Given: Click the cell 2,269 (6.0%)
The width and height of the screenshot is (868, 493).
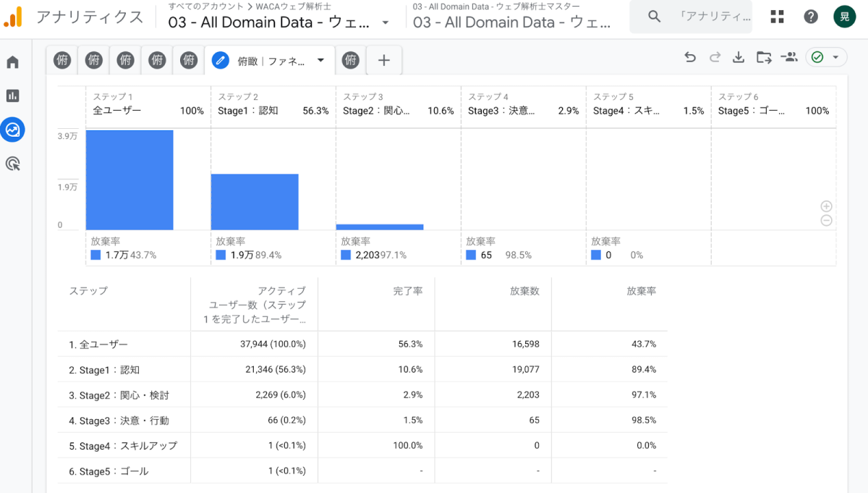Looking at the screenshot, I should coord(281,395).
